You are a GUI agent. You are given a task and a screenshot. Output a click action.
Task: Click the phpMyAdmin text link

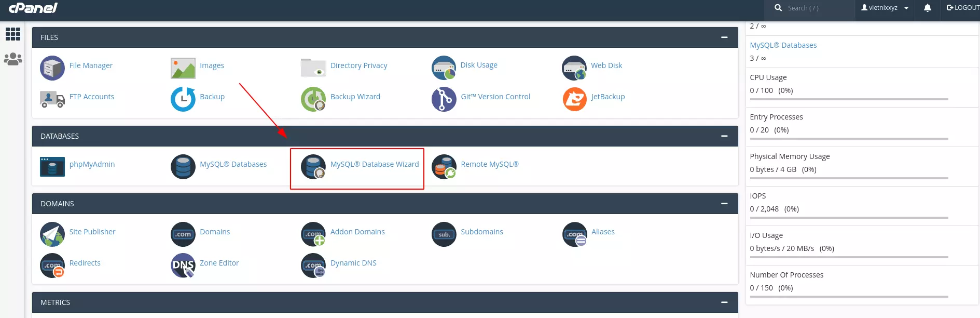coord(92,164)
